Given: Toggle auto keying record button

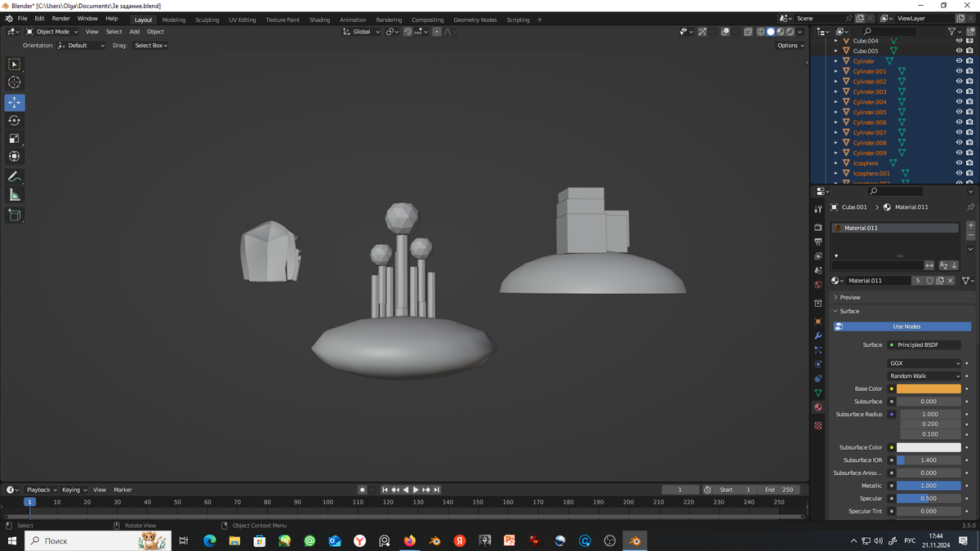Looking at the screenshot, I should [363, 490].
